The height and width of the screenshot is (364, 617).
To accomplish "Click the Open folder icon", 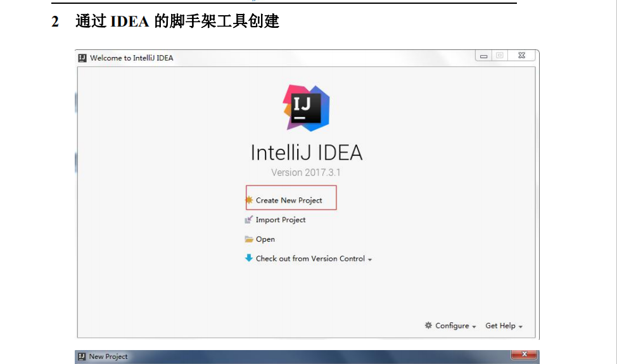I will pos(249,239).
